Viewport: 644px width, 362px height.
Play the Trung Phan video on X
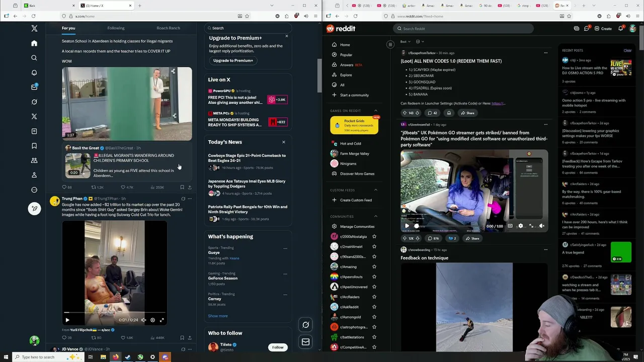(67, 320)
